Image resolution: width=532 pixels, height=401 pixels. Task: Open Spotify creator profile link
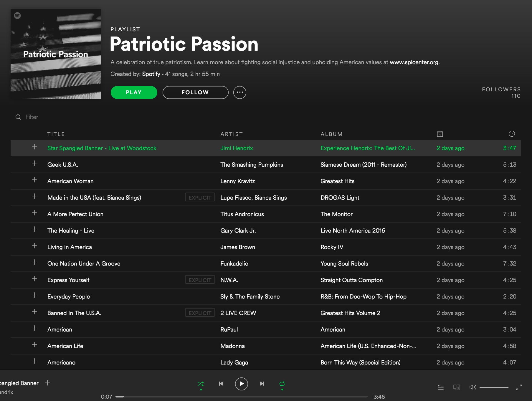click(x=151, y=74)
